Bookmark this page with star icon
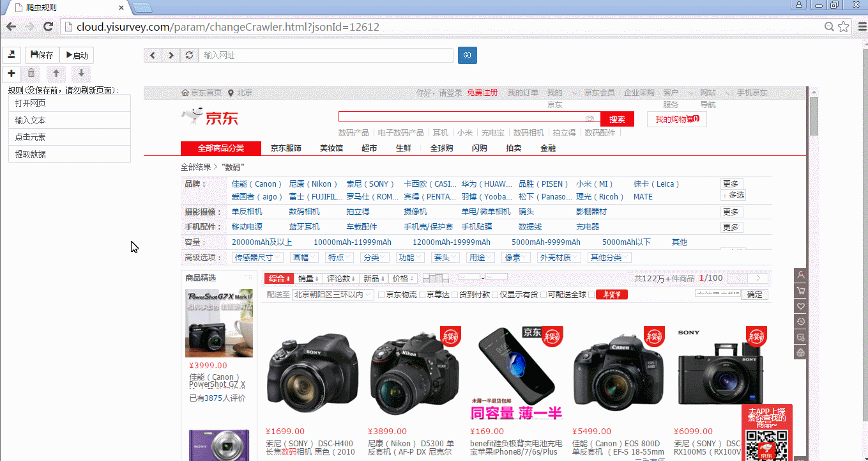 843,27
